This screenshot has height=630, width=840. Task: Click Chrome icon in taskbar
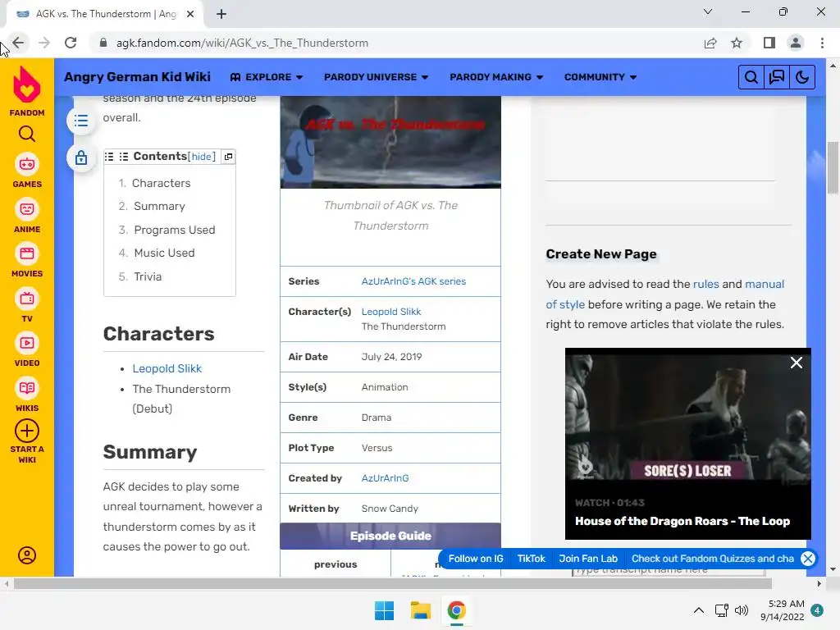coord(456,610)
